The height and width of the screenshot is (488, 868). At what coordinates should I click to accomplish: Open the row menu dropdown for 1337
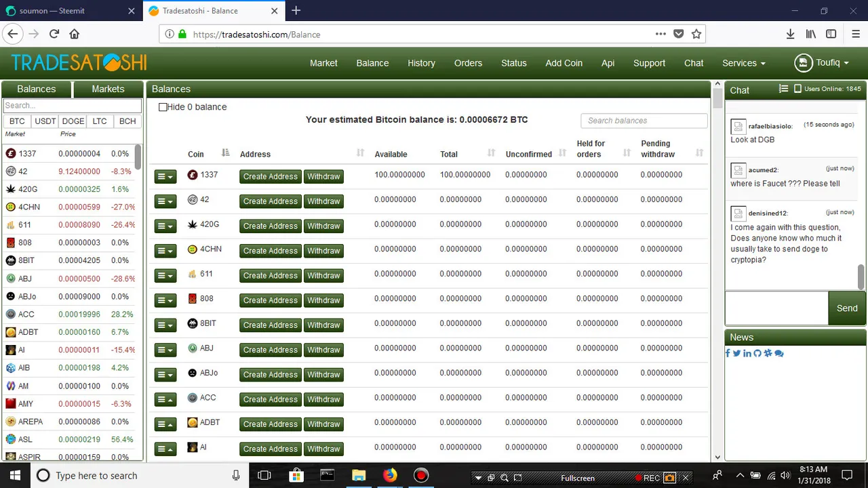coord(165,176)
